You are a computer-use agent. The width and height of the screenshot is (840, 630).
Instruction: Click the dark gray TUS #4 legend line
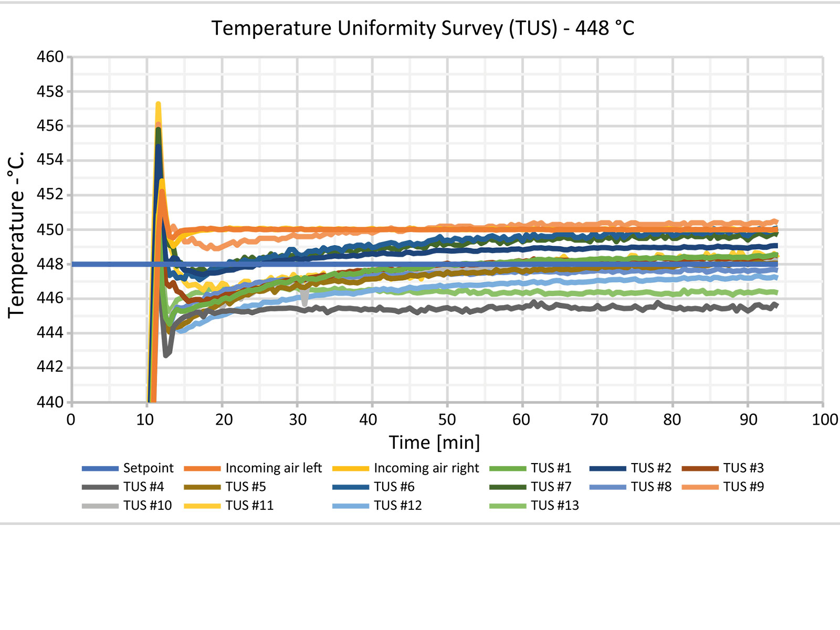pyautogui.click(x=100, y=487)
